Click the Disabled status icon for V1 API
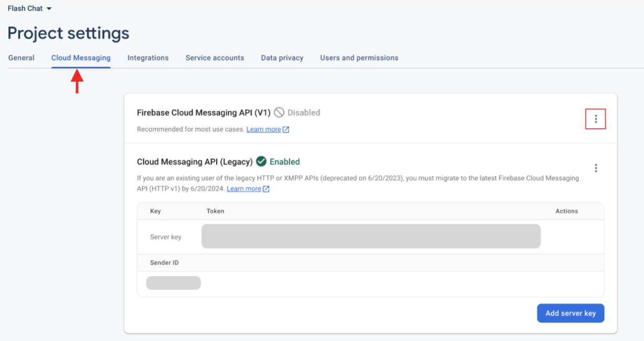Image resolution: width=644 pixels, height=341 pixels. pyautogui.click(x=280, y=112)
